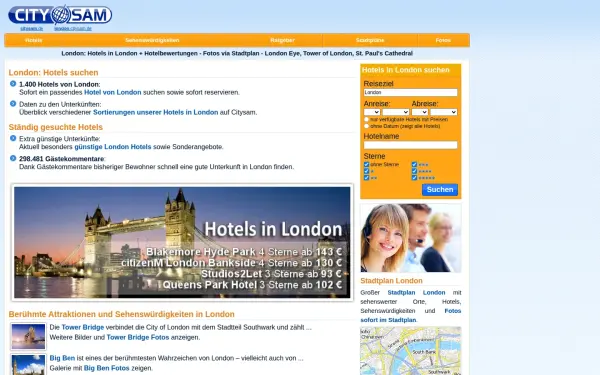Uncheck the one-star checkbox

(367, 171)
